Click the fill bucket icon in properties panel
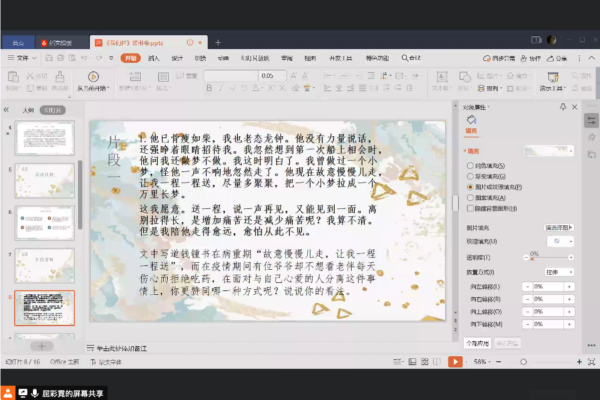The width and height of the screenshot is (600, 400). tap(472, 121)
